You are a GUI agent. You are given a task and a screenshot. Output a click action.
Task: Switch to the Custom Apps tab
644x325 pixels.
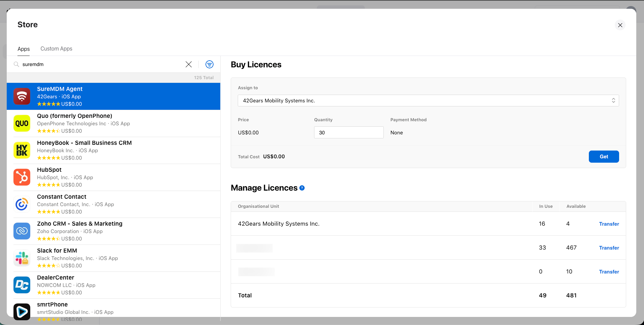coord(56,49)
